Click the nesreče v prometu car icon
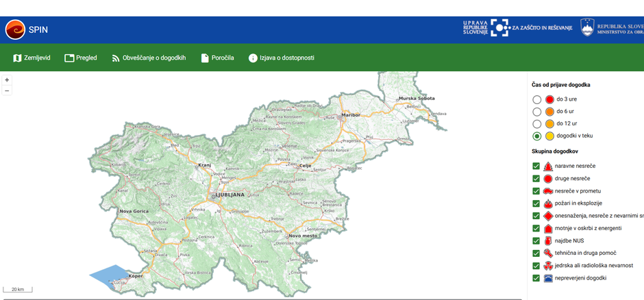Screen dimensions: 644x300 tap(548, 191)
